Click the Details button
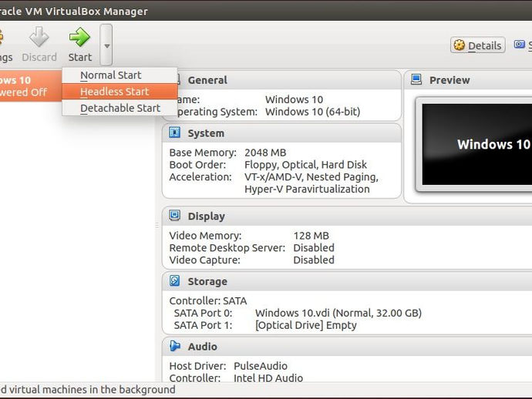 tap(478, 45)
